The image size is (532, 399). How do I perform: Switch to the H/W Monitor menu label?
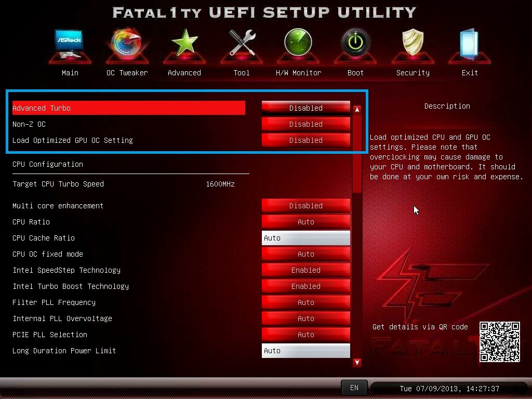point(298,73)
